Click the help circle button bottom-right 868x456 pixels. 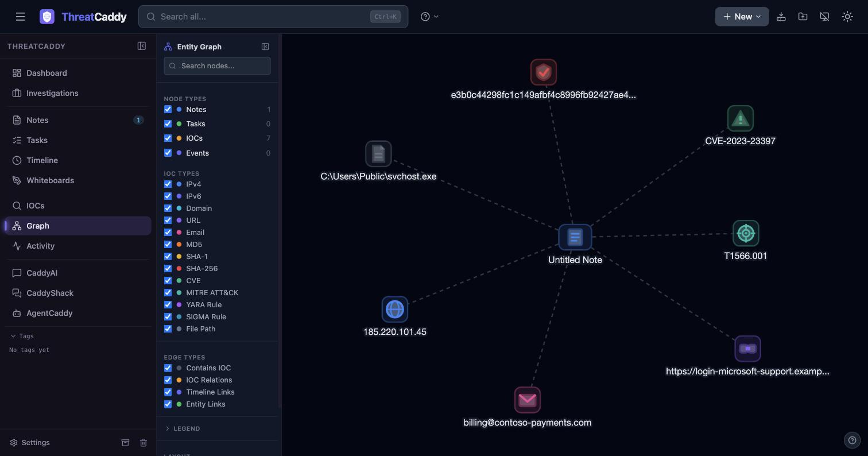(x=852, y=440)
